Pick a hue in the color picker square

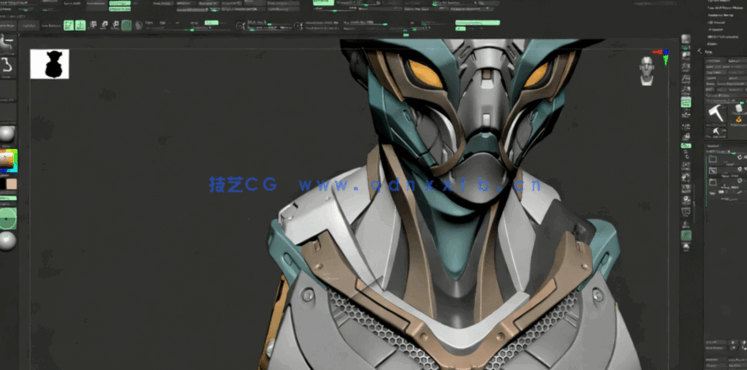[8, 161]
